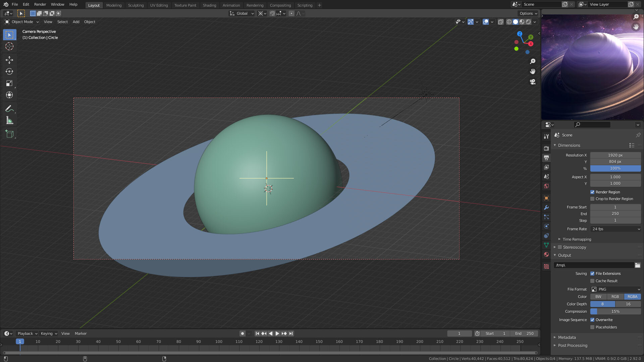Select the Measure tool
The height and width of the screenshot is (362, 644).
coord(9,121)
